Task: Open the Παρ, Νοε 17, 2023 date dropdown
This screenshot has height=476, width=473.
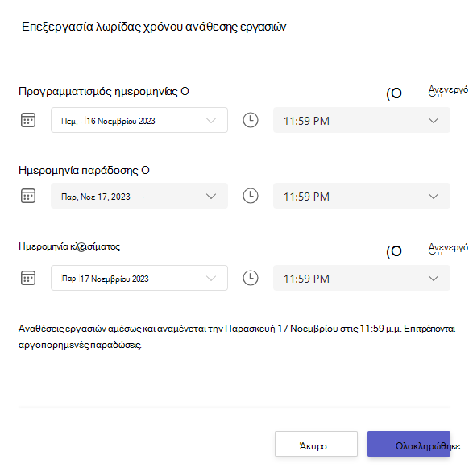Action: pyautogui.click(x=139, y=196)
